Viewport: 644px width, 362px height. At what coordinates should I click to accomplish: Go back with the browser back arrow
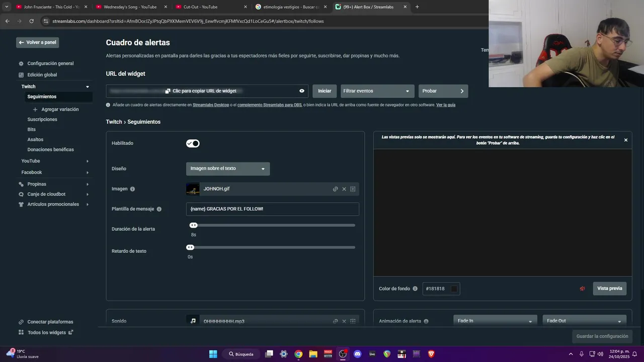[7, 21]
